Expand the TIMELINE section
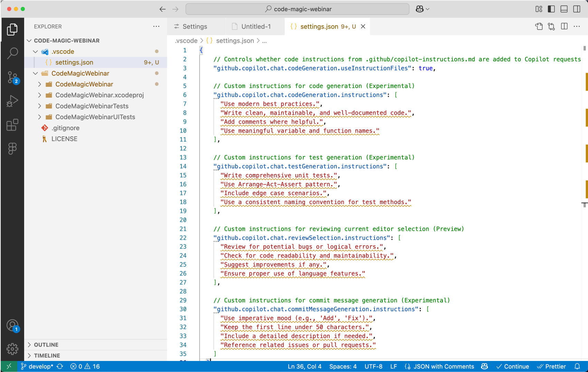The height and width of the screenshot is (372, 588). 96,355
